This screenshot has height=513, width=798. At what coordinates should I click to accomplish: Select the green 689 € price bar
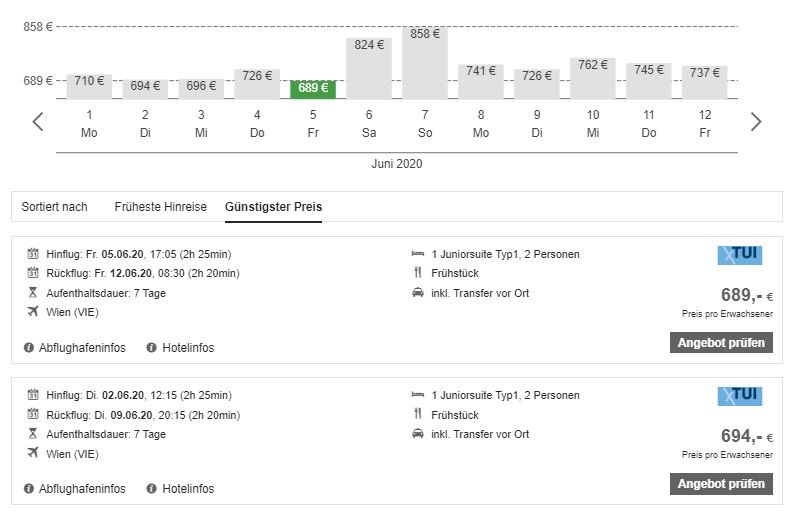pyautogui.click(x=313, y=89)
